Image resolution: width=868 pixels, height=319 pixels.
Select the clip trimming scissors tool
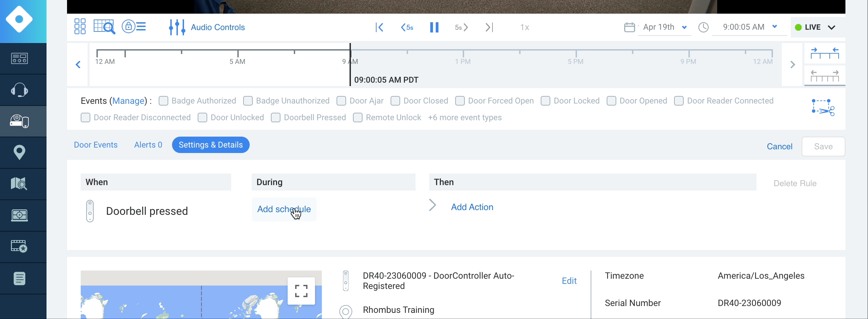pyautogui.click(x=823, y=107)
